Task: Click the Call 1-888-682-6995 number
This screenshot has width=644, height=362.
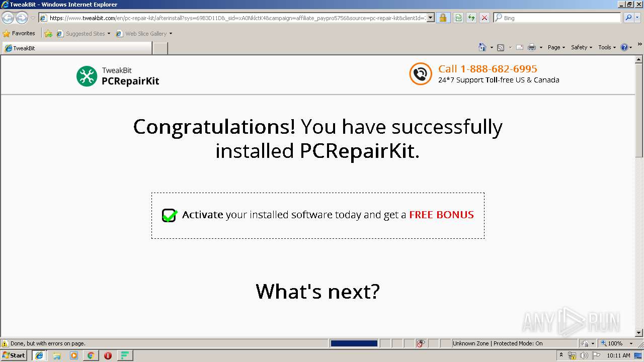Action: [488, 69]
